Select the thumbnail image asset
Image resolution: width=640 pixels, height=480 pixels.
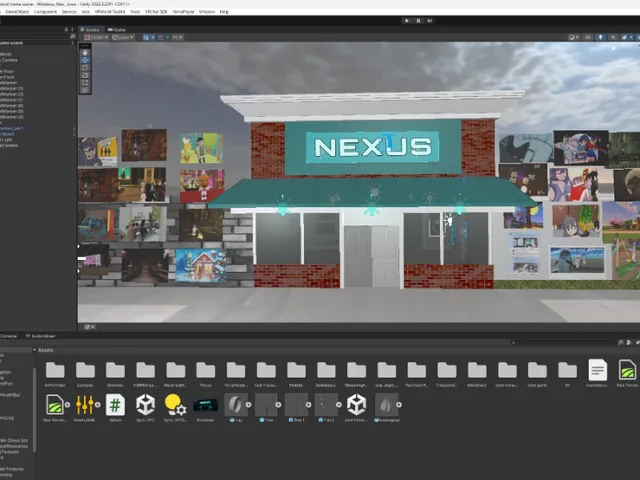205,408
